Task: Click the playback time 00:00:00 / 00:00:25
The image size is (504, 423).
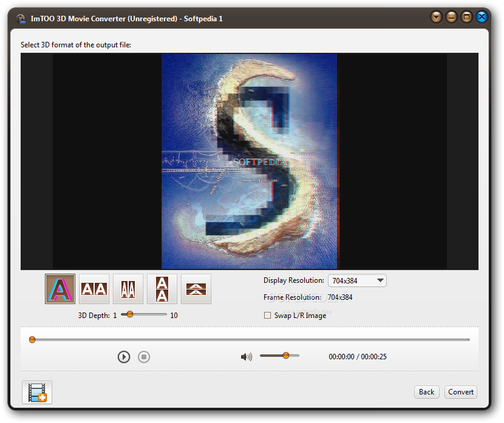Action: [358, 356]
